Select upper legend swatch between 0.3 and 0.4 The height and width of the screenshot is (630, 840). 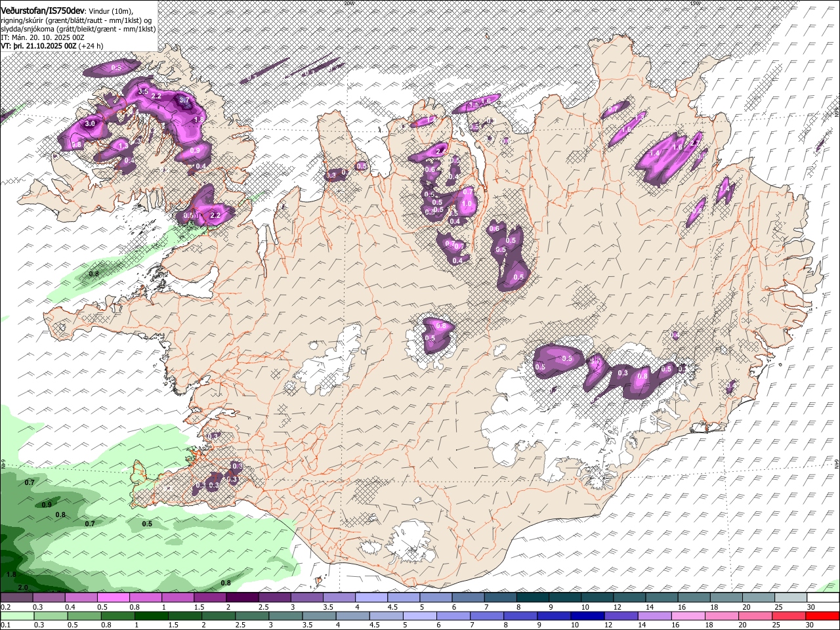tap(49, 597)
